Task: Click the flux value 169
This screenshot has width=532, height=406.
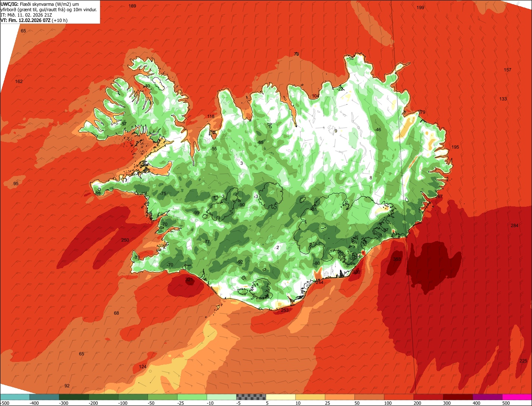Action: [x=132, y=6]
